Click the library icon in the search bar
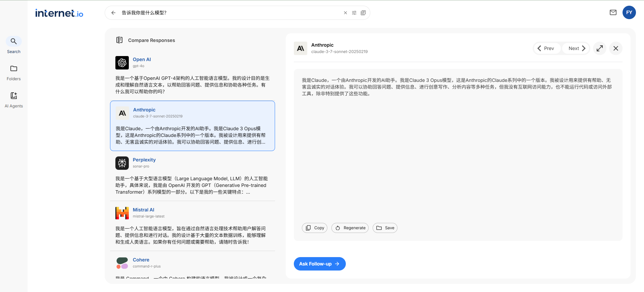644x292 pixels. 363,13
